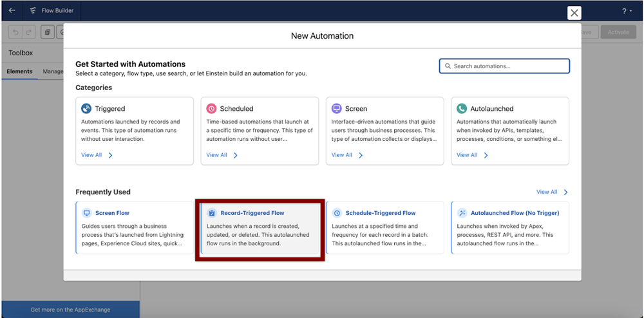Switch to the Elements tab in Toolbox

coord(19,71)
